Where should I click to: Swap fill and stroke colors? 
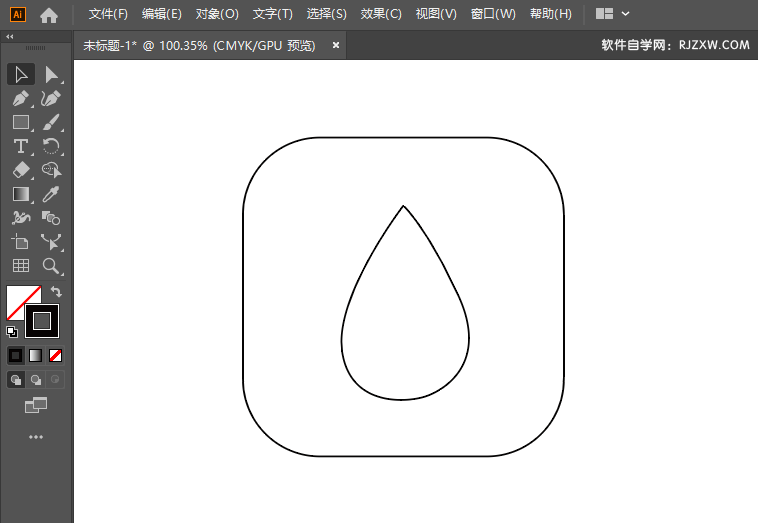[x=56, y=291]
